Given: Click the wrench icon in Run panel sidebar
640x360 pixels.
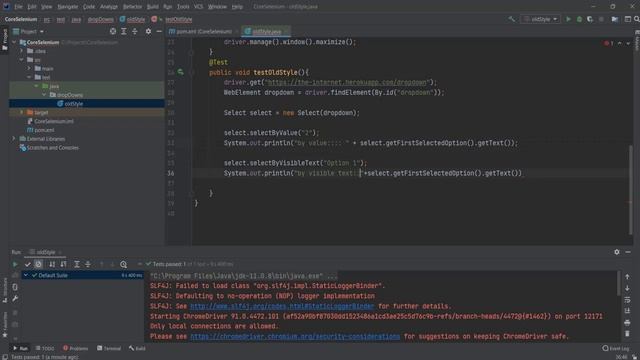Looking at the screenshot, I should tap(15, 299).
